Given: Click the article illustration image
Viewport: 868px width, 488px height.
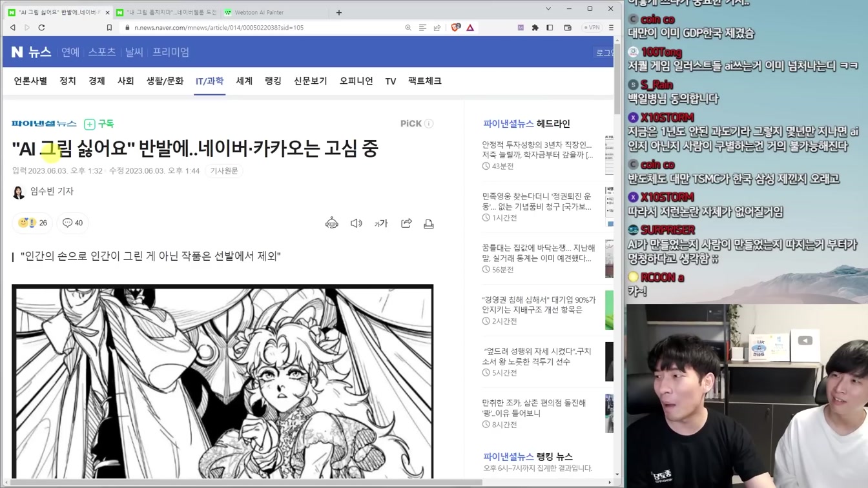Looking at the screenshot, I should [x=222, y=381].
